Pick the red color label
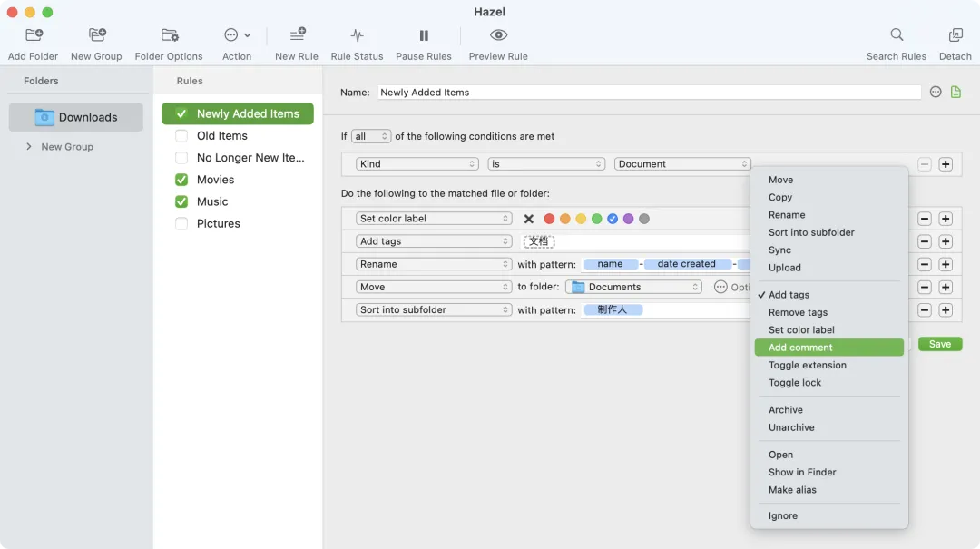The height and width of the screenshot is (549, 980). click(549, 219)
